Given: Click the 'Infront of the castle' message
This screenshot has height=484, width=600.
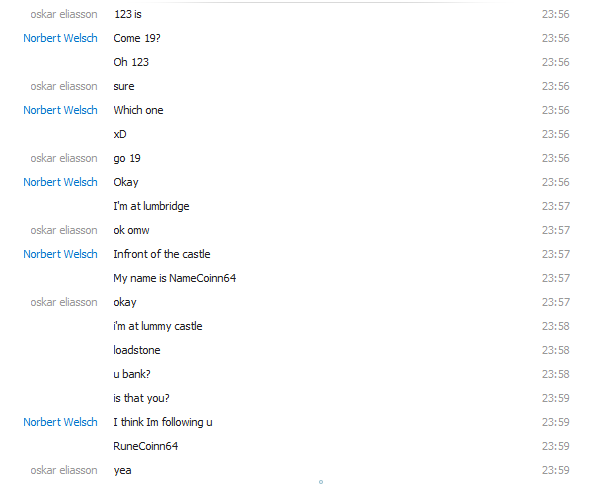Looking at the screenshot, I should pos(162,254).
